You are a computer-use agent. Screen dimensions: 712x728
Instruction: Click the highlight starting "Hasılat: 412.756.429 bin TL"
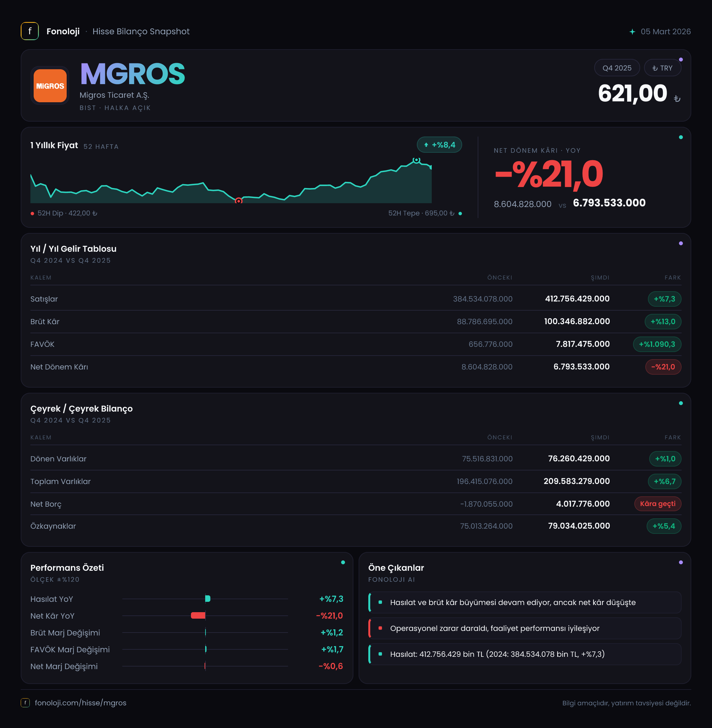pyautogui.click(x=525, y=654)
